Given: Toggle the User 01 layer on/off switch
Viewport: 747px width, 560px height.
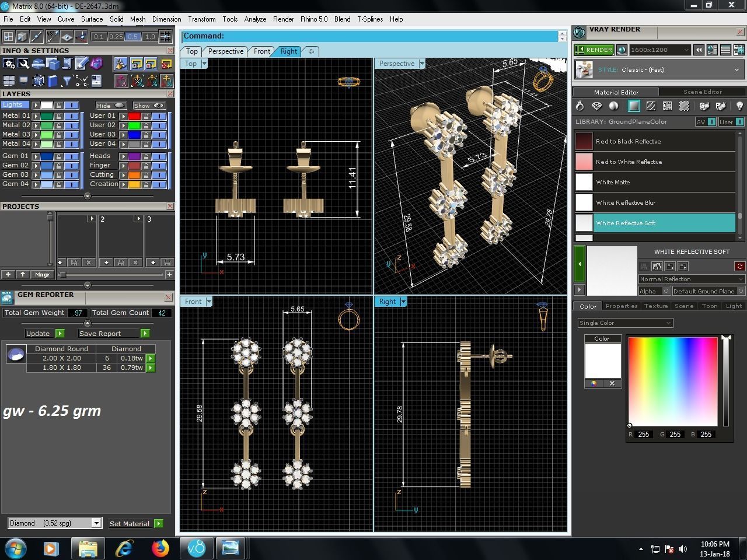Looking at the screenshot, I should click(x=159, y=116).
